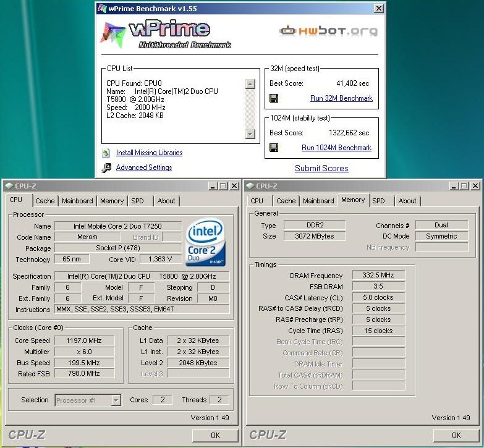
Task: Click the Specification field value
Action: coord(142,276)
